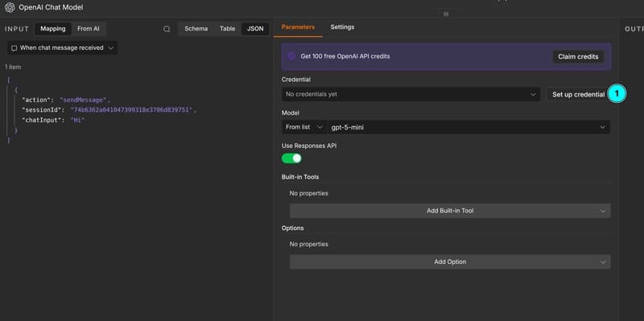Image resolution: width=644 pixels, height=321 pixels.
Task: Select the From AI input tab
Action: (x=89, y=29)
